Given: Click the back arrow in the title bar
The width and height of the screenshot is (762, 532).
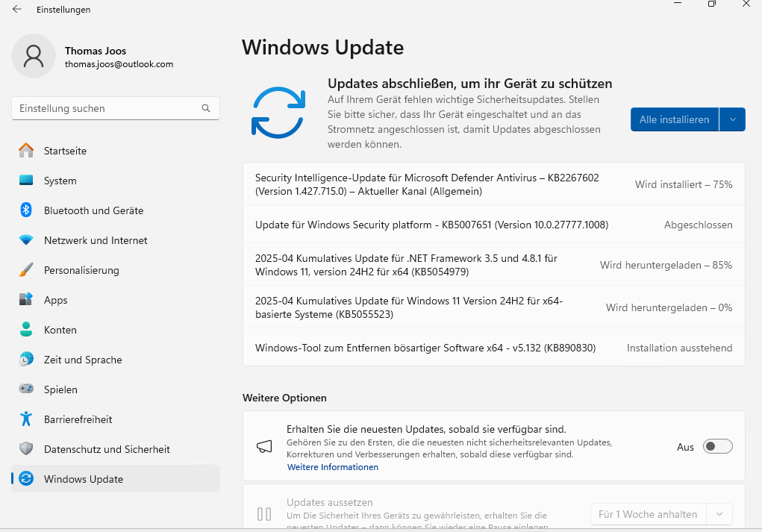Looking at the screenshot, I should 17,10.
